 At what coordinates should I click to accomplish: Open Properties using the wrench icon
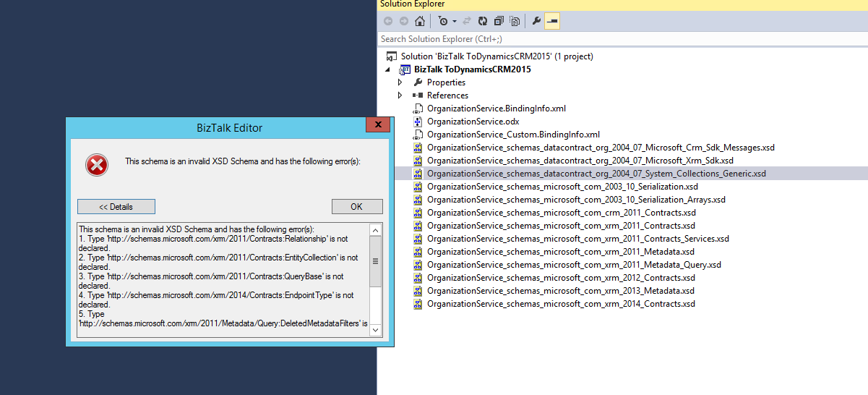(536, 21)
